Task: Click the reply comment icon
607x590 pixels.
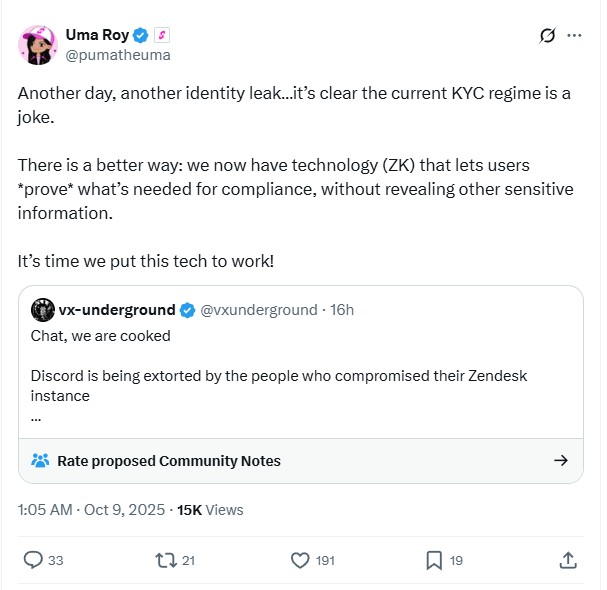Action: (x=32, y=560)
